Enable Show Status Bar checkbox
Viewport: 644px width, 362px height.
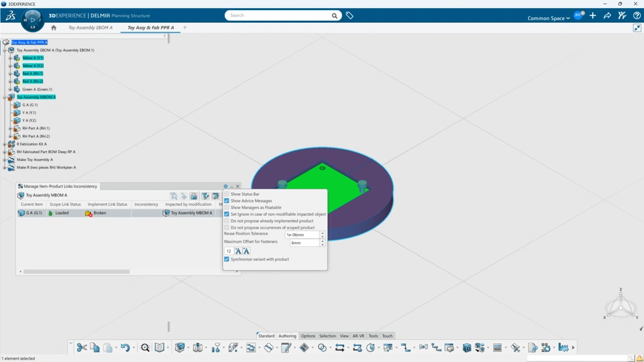[227, 194]
